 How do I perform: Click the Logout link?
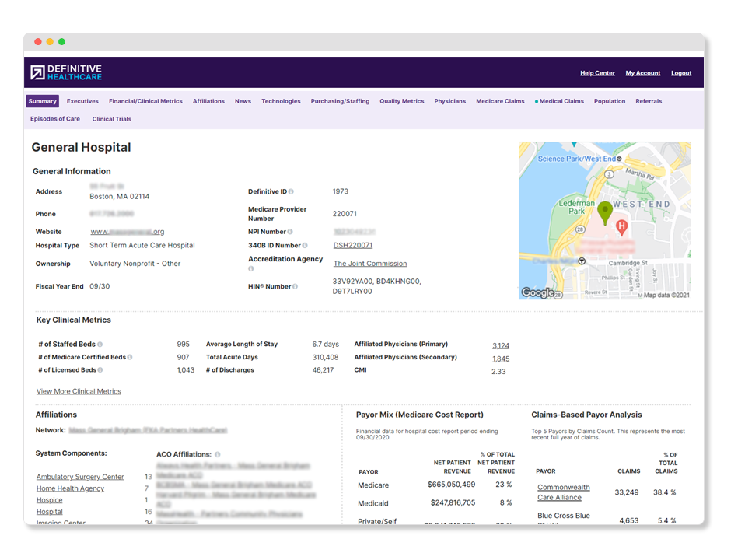(x=681, y=73)
